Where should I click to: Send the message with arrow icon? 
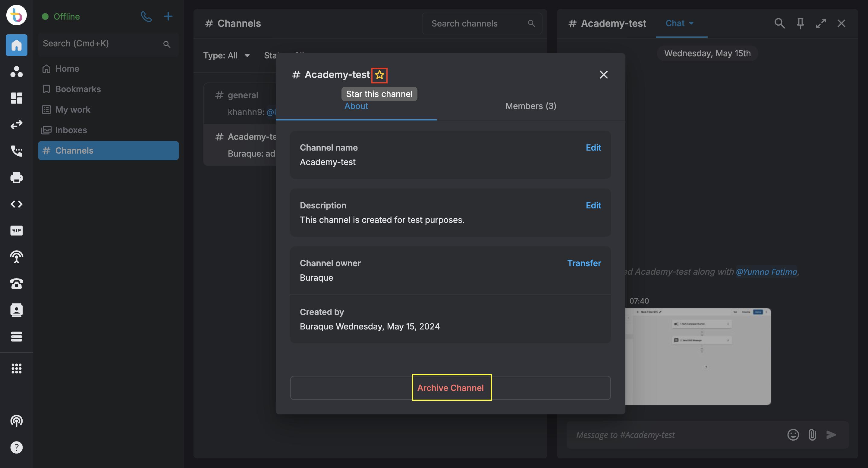[831, 435]
